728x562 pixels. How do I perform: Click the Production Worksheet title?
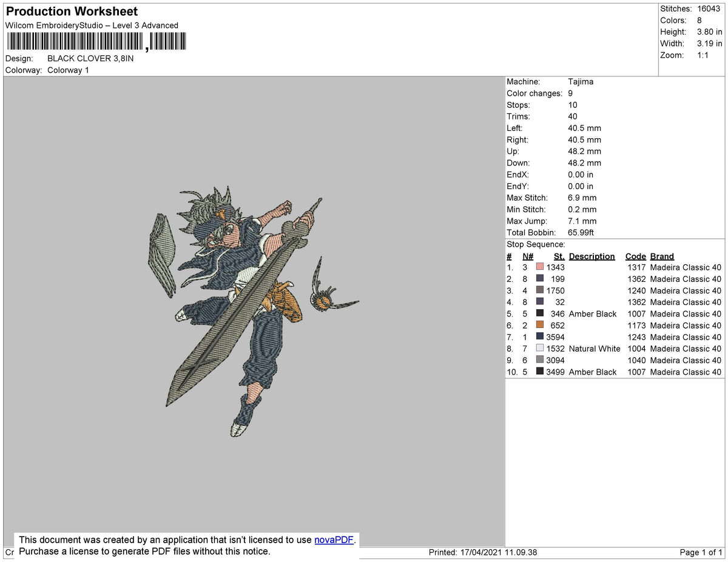[72, 12]
